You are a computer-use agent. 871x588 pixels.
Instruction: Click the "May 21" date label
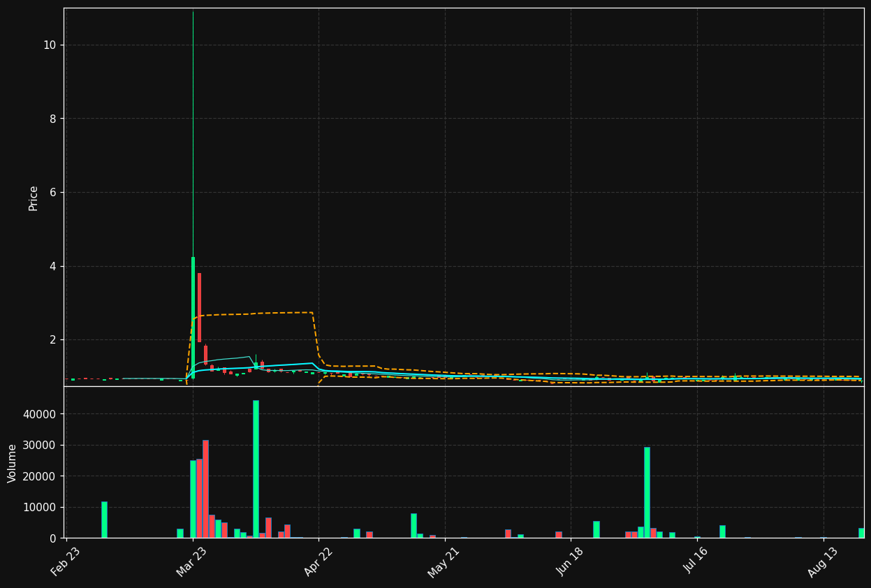(444, 561)
